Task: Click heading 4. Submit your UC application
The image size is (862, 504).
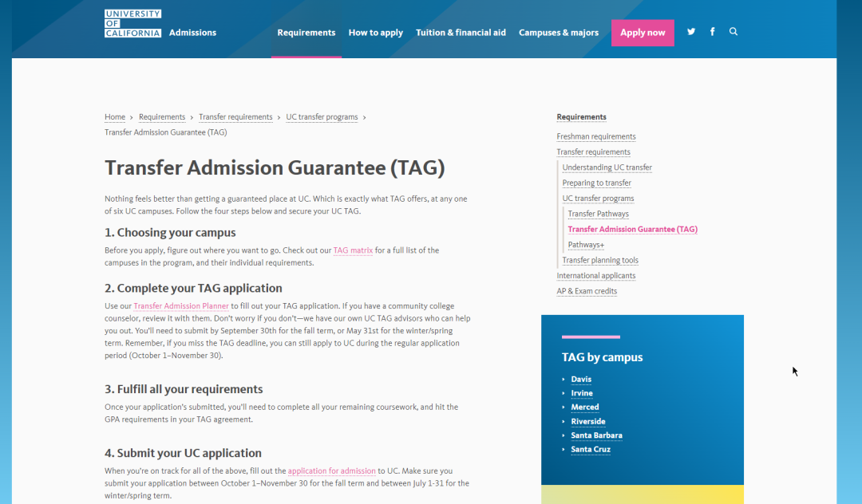Action: click(183, 453)
